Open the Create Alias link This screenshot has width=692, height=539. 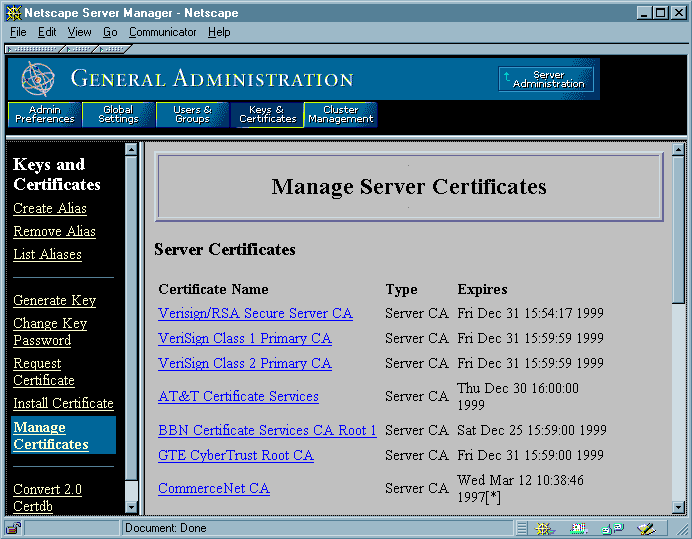tap(50, 208)
